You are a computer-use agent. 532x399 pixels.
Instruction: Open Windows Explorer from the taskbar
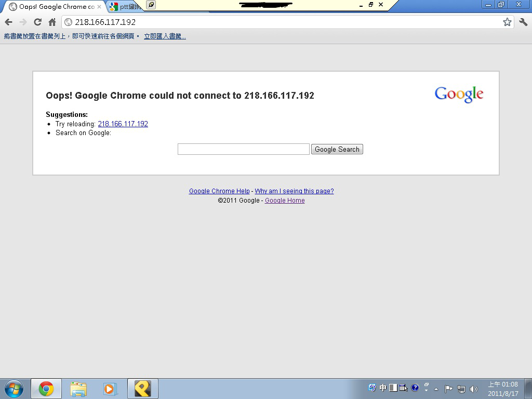tap(78, 389)
